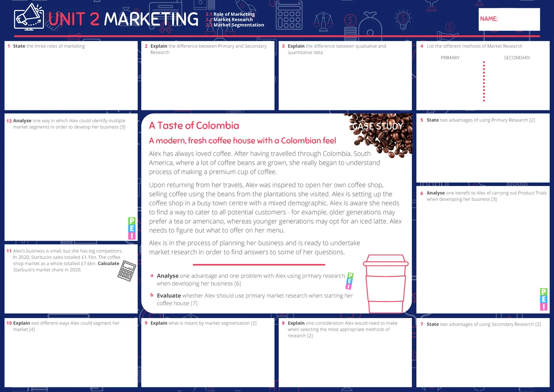This screenshot has width=554, height=392.
Task: Click the "UNIT 2 MARKETING" title
Action: [x=123, y=19]
